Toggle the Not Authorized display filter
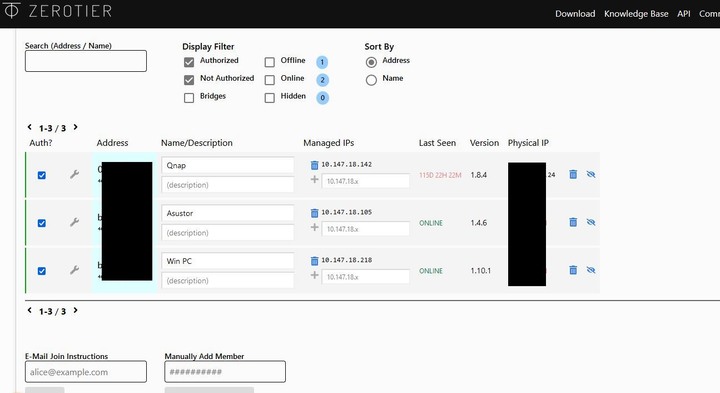Image resolution: width=720 pixels, height=393 pixels. (x=189, y=80)
